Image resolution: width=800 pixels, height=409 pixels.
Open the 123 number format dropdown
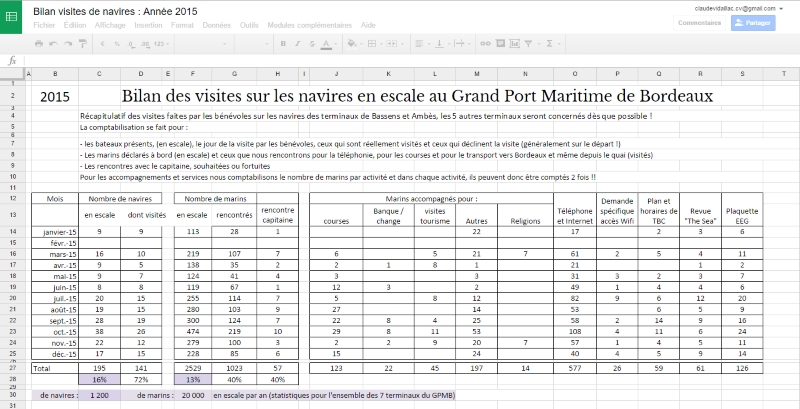[x=161, y=44]
